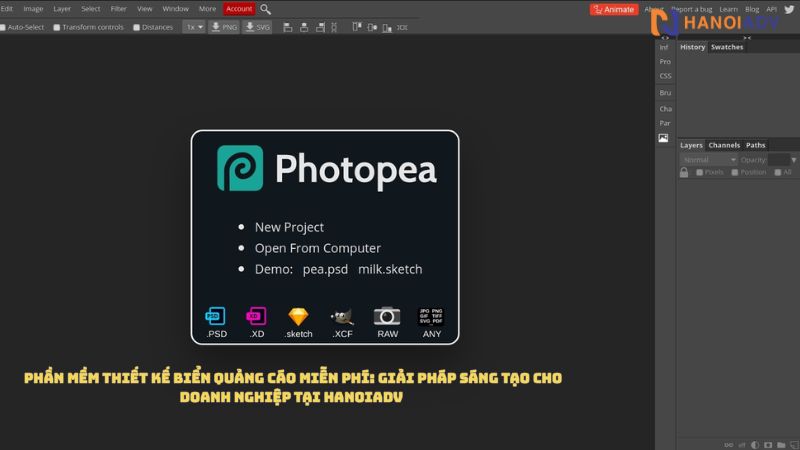Switch to the Swatches tab
The height and width of the screenshot is (450, 800).
click(x=727, y=47)
